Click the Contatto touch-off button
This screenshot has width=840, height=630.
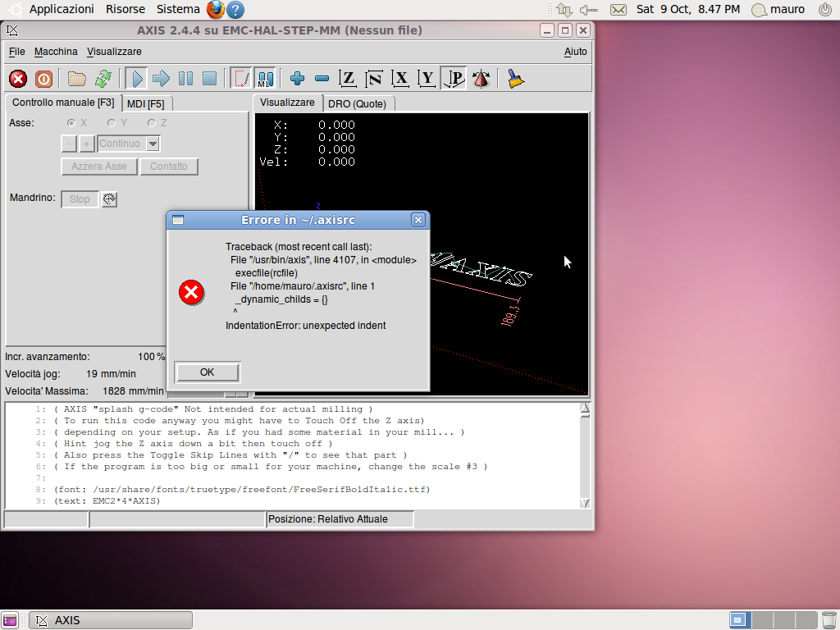[169, 166]
